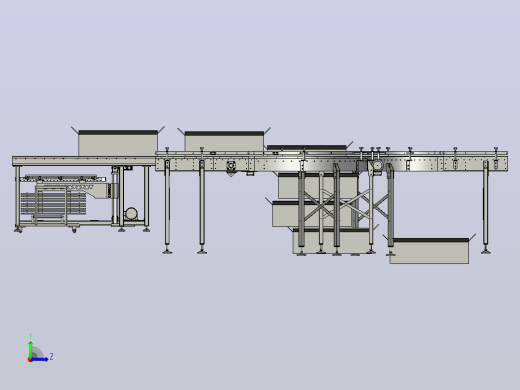520x390 pixels.
Task: Select the electric motor under the left table
Action: [131, 214]
